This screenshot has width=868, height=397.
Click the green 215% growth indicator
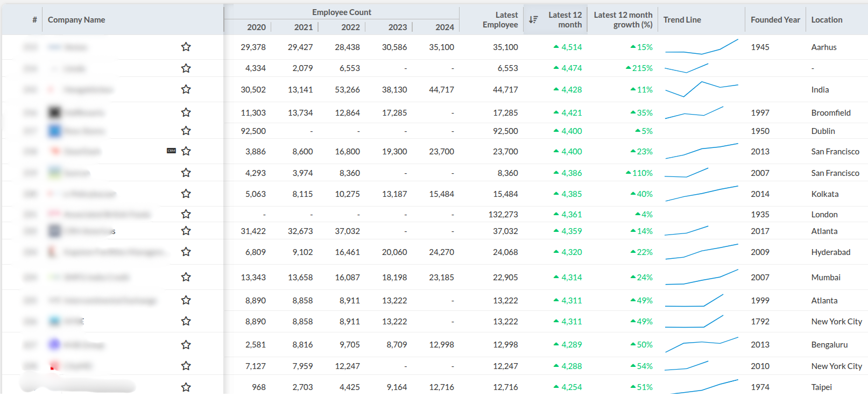tap(639, 68)
